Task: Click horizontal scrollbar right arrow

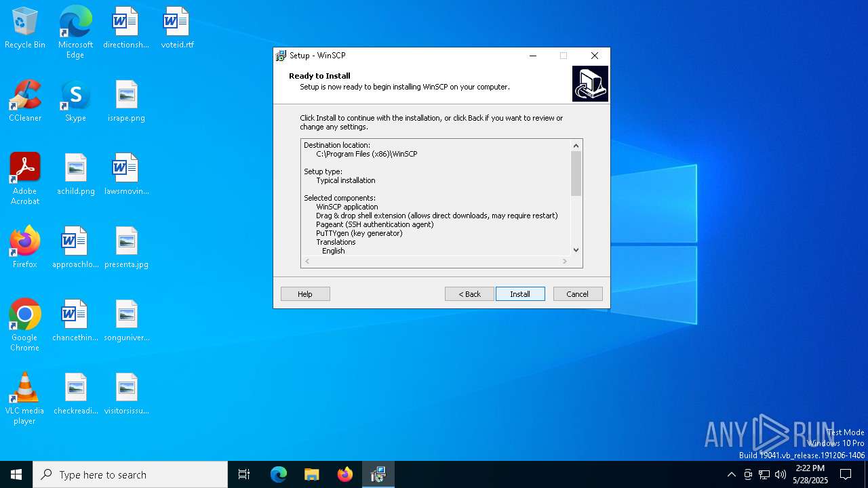Action: pyautogui.click(x=565, y=262)
